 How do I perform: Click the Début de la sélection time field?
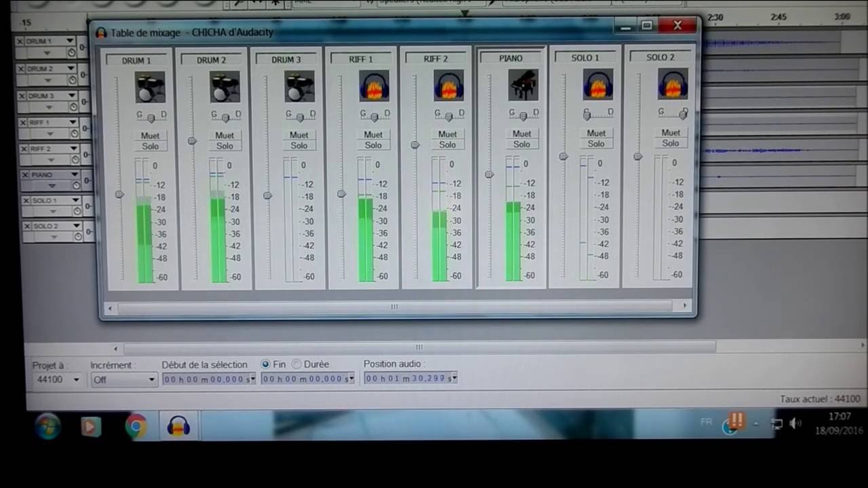pyautogui.click(x=209, y=379)
